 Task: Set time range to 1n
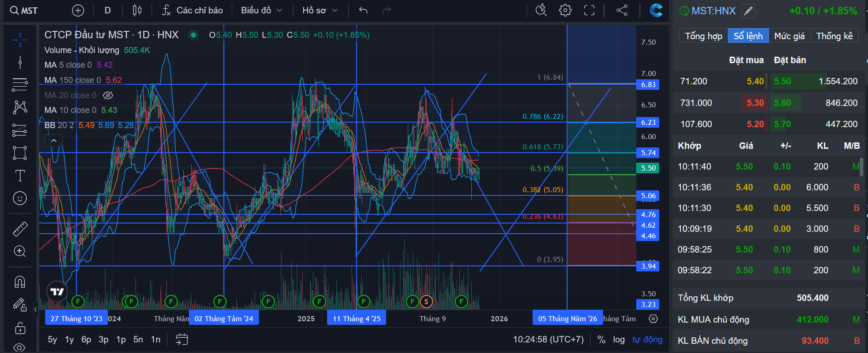156,340
